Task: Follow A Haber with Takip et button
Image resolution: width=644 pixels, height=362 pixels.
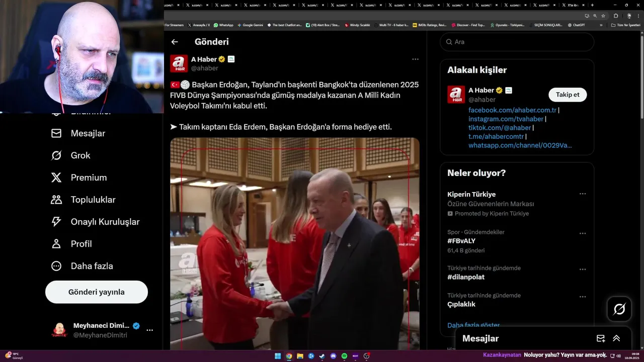Action: tap(568, 95)
